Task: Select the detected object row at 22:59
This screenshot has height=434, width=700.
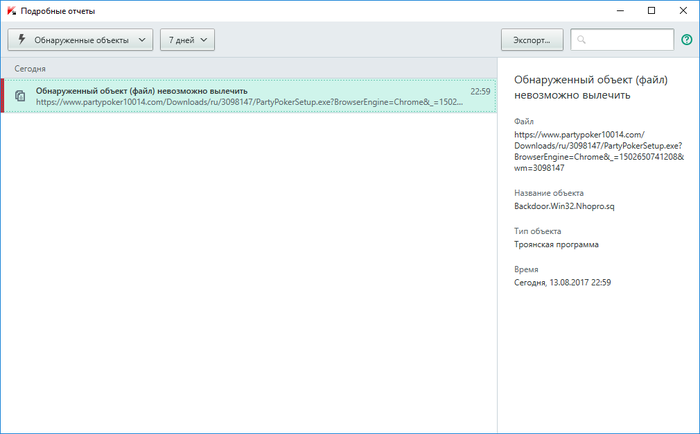Action: click(249, 96)
